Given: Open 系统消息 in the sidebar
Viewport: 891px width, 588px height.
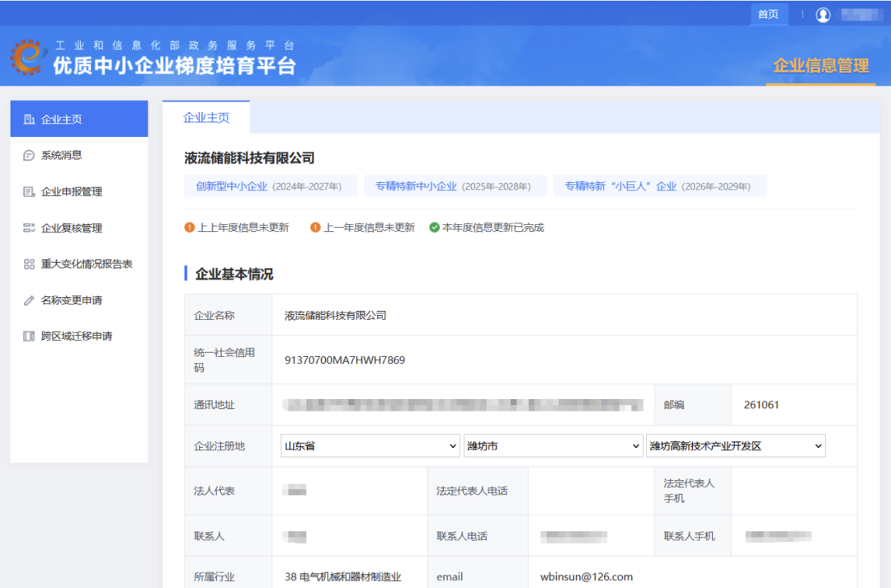Looking at the screenshot, I should coord(79,155).
